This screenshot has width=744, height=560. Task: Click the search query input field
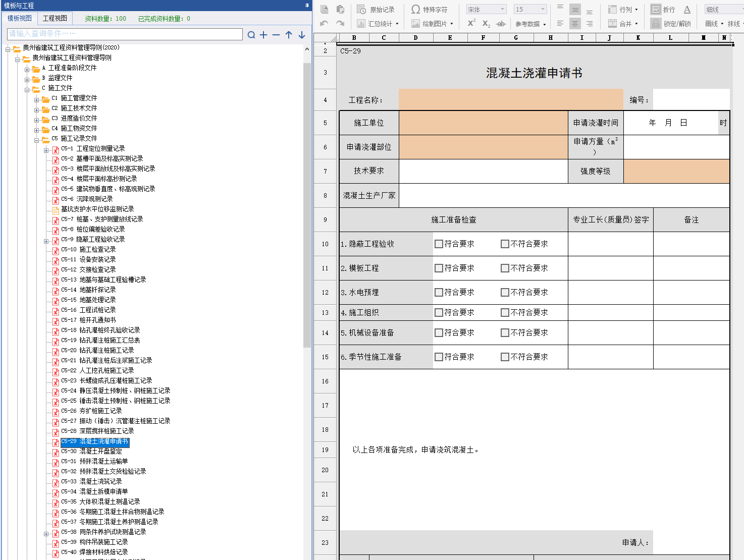(125, 34)
